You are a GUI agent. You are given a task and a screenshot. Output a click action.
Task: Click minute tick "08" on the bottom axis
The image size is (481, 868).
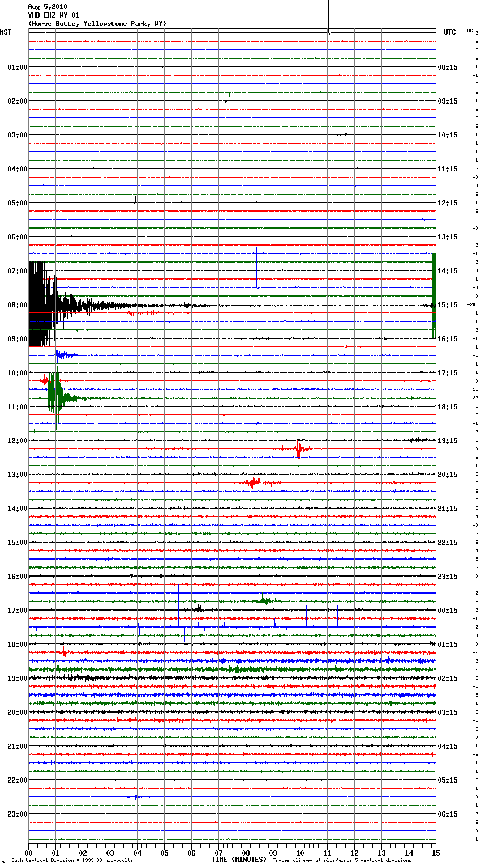(246, 853)
